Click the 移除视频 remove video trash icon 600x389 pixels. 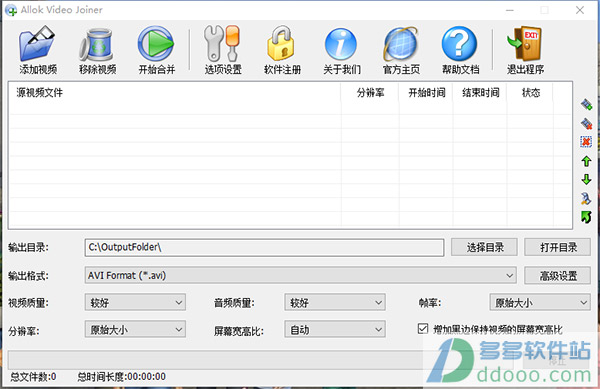pyautogui.click(x=97, y=44)
